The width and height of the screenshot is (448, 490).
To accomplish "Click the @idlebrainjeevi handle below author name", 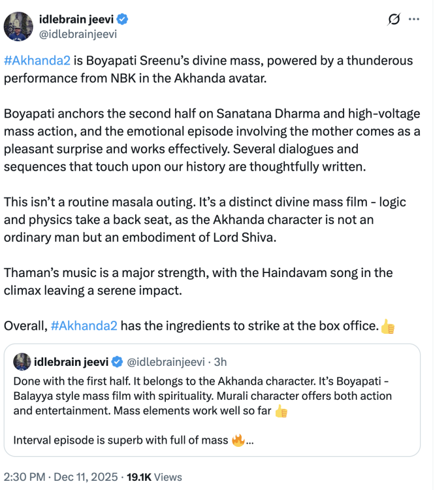I will (x=78, y=33).
